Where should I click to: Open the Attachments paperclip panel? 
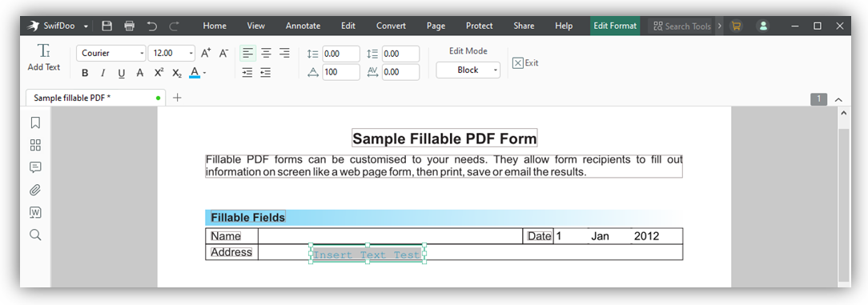(35, 190)
